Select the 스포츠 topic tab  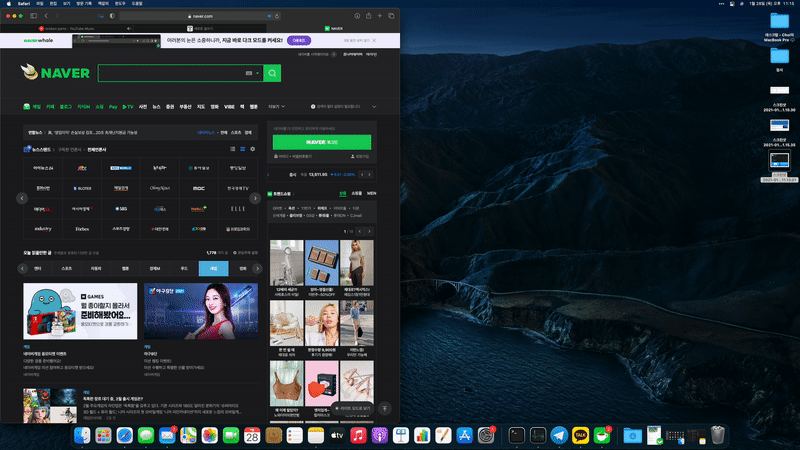click(x=67, y=268)
